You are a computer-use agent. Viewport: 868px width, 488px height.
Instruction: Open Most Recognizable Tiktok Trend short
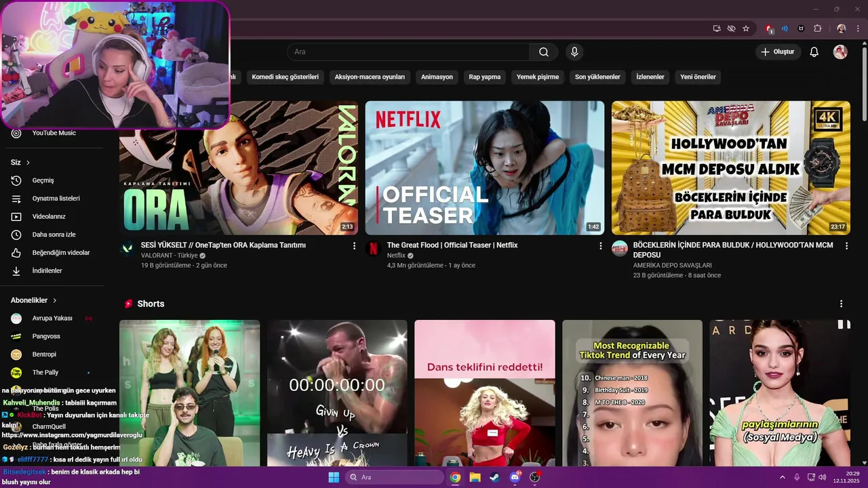(x=632, y=393)
